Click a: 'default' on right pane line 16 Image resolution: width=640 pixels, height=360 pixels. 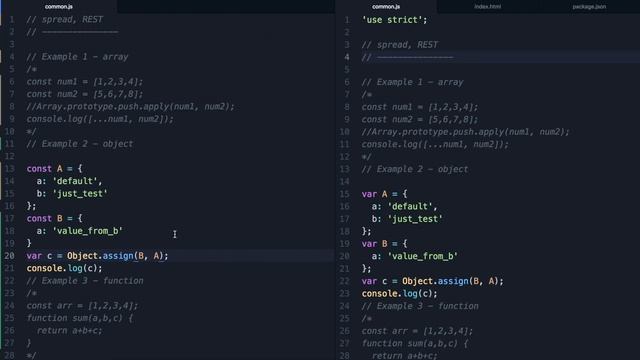(404, 207)
